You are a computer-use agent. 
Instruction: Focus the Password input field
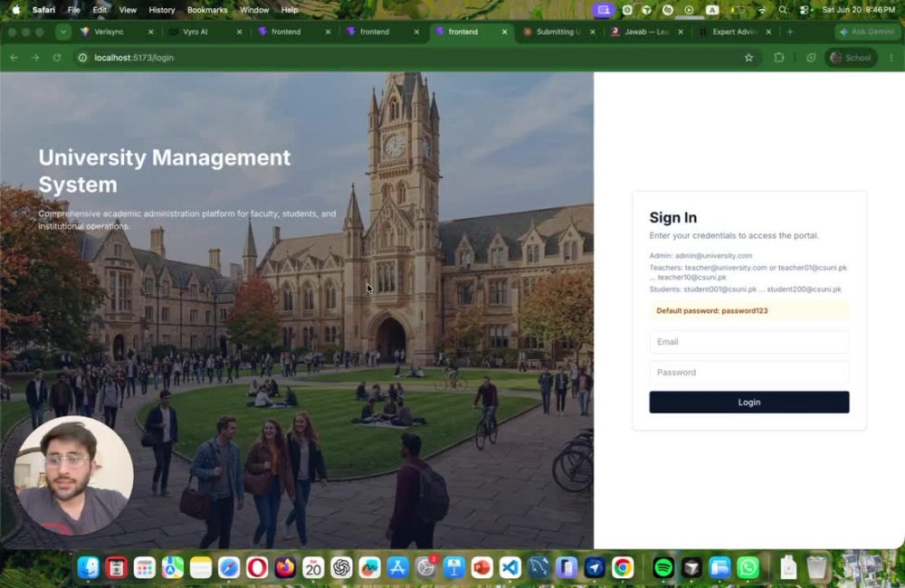tap(749, 373)
